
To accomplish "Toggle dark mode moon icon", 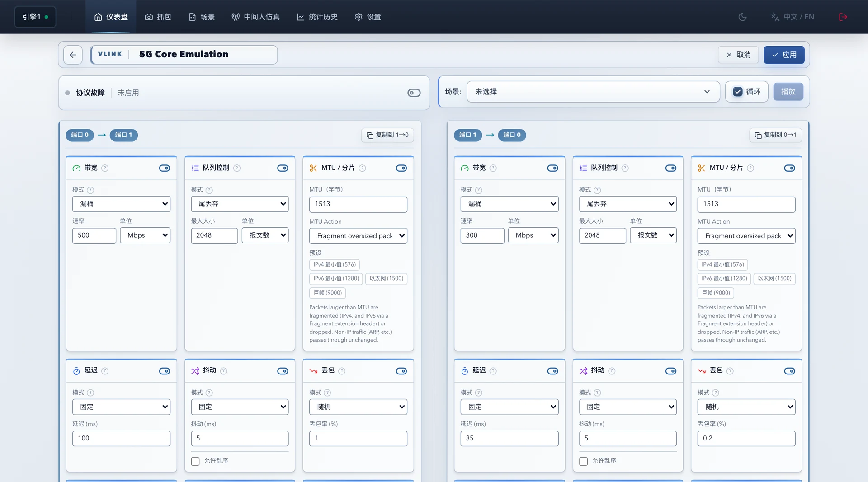I will pyautogui.click(x=742, y=17).
